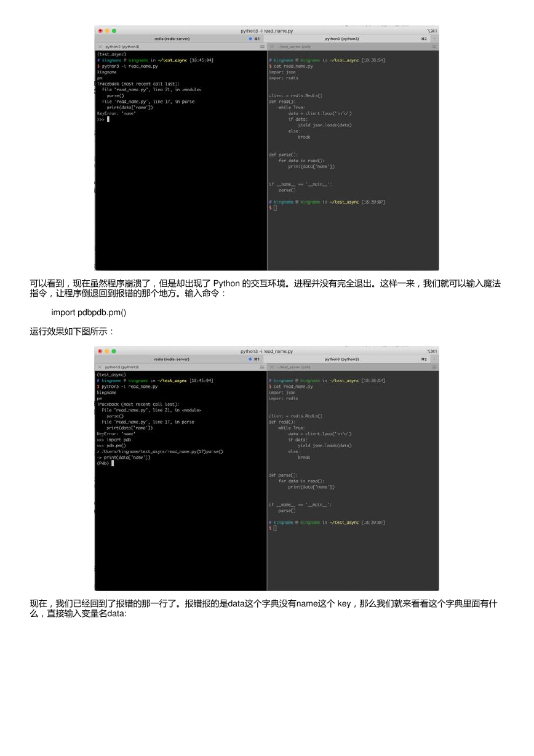
Task: Open the python3 pane hamburger menu in the terminal showing (Pdb)
Action: [262, 367]
